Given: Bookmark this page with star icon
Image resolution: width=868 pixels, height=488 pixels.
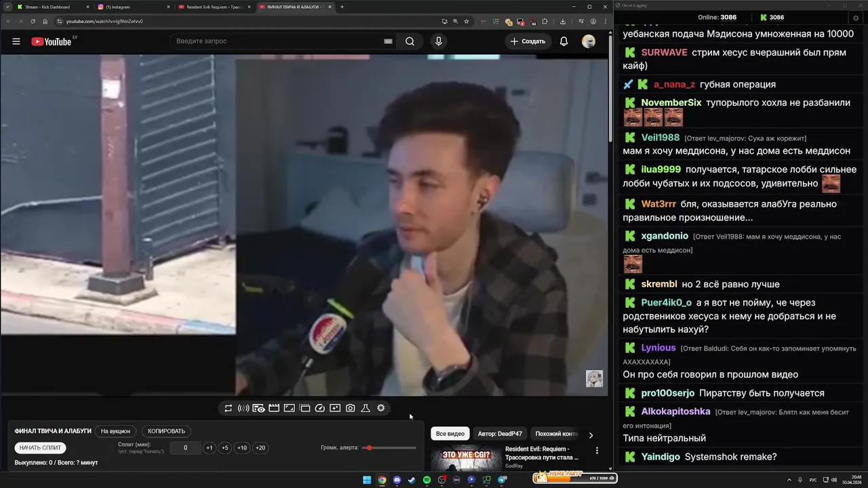Looking at the screenshot, I should tap(467, 21).
